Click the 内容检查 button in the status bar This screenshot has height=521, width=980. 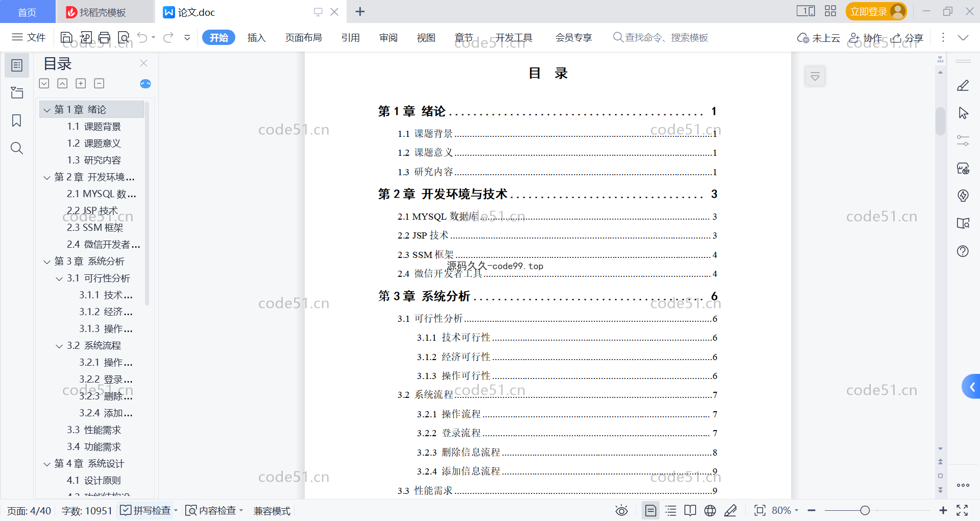[x=211, y=510]
